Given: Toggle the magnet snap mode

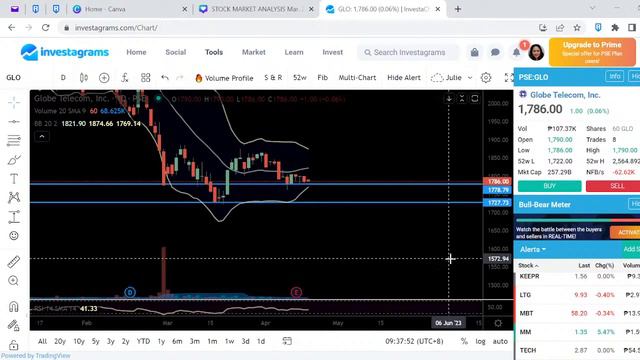Looking at the screenshot, I should point(14,307).
